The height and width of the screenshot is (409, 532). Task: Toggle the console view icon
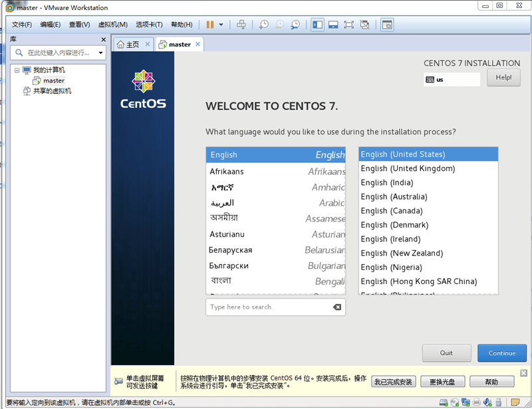[x=387, y=25]
